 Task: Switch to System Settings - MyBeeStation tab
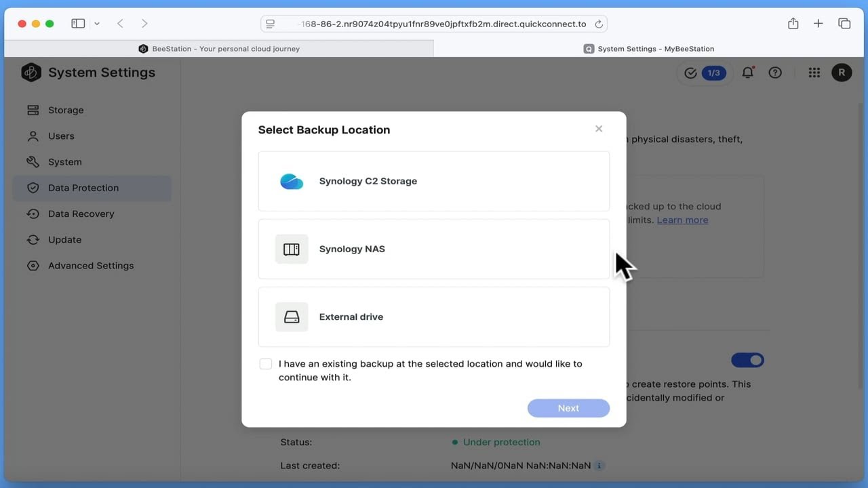pos(649,49)
